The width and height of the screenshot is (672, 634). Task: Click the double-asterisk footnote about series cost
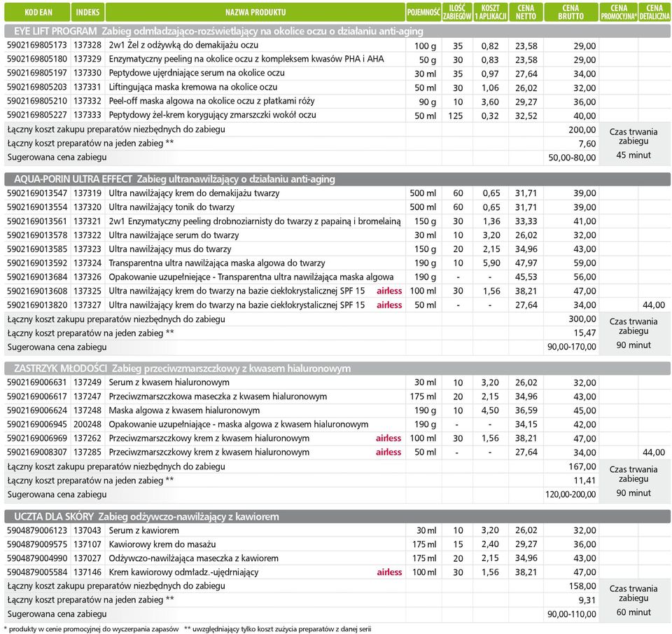click(x=278, y=629)
